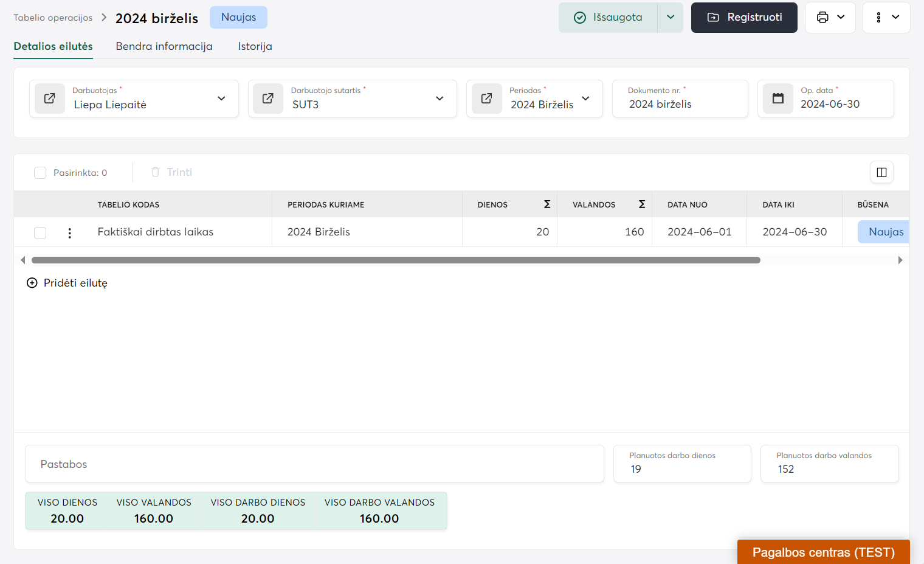Open linked Darbuotojo sutartis record icon
924x564 pixels.
pyautogui.click(x=268, y=99)
